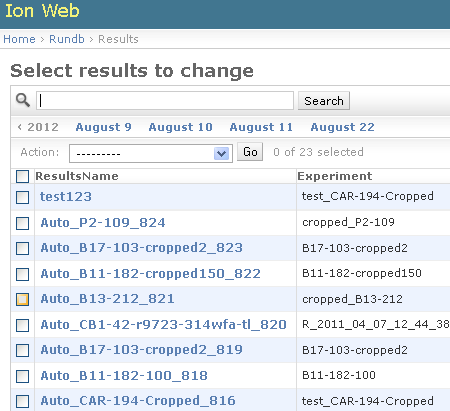Screen dimensions: 450x411
Task: Tick the checkbox for Auto_B13-212_821
Action: tap(22, 299)
